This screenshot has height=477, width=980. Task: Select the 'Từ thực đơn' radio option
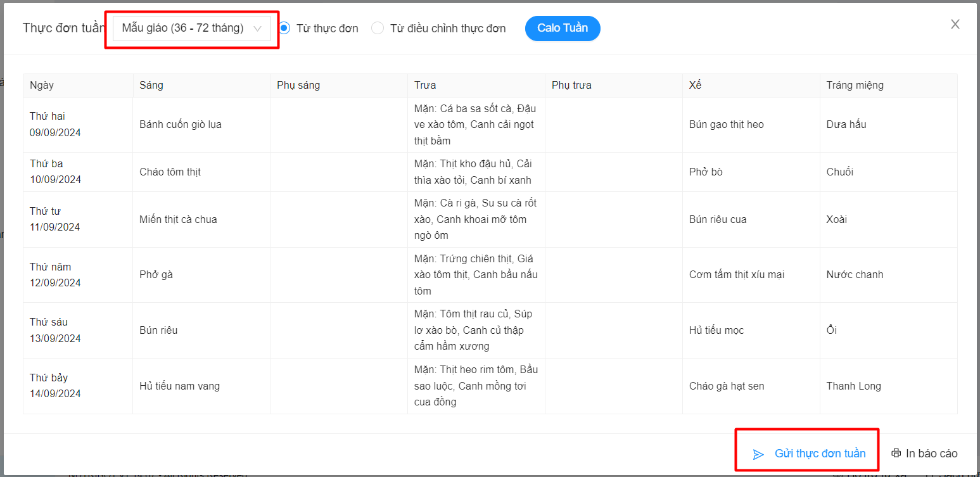point(285,29)
